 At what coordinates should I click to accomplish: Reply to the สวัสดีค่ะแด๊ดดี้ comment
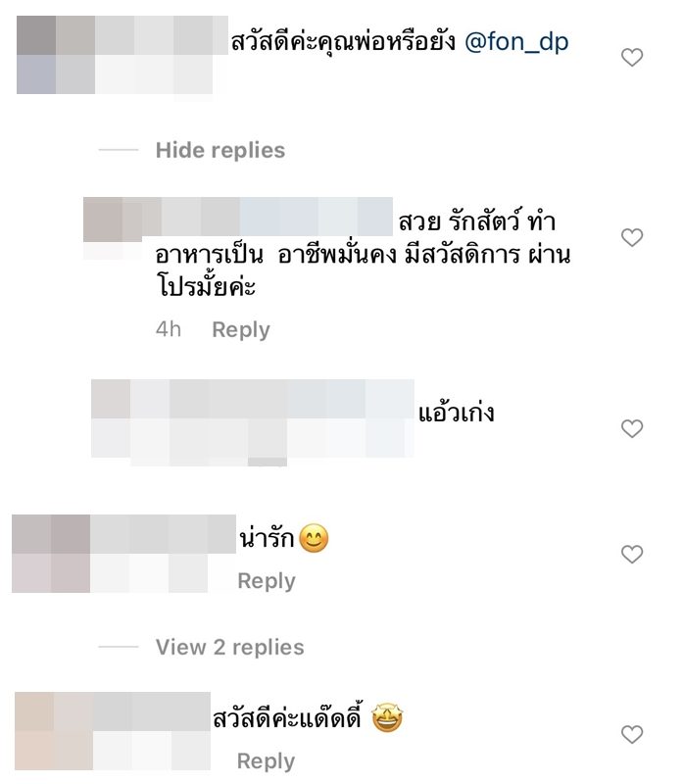pyautogui.click(x=266, y=761)
